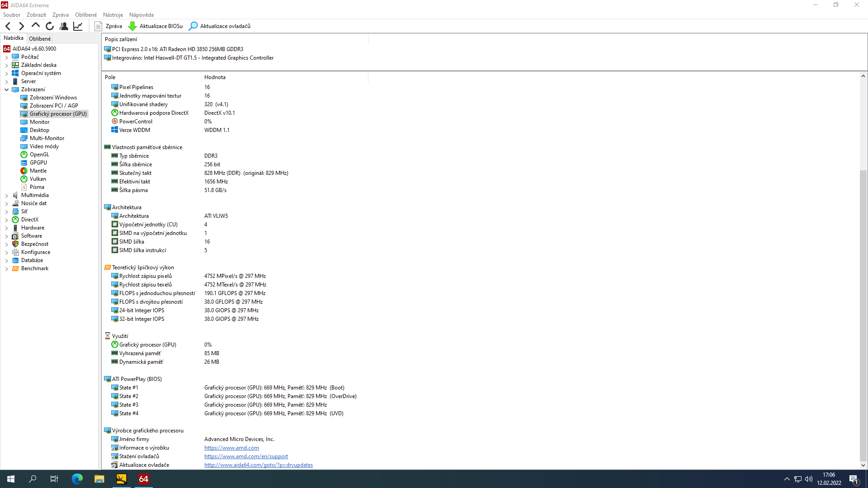Open the graph chart toolbar icon
868x488 pixels.
click(x=78, y=26)
